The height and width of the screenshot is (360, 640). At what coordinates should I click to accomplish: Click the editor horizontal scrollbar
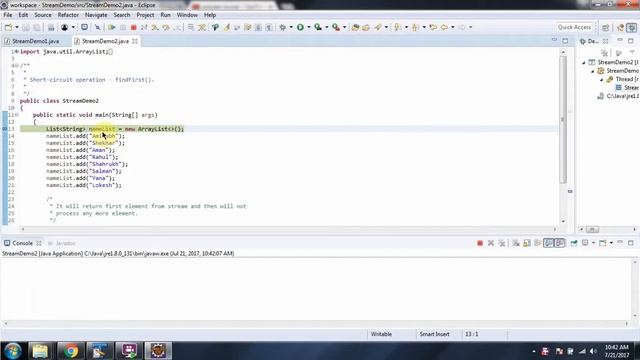pyautogui.click(x=289, y=229)
